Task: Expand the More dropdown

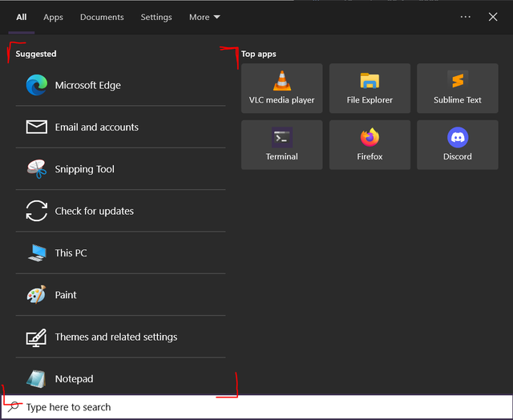Action: coord(204,18)
